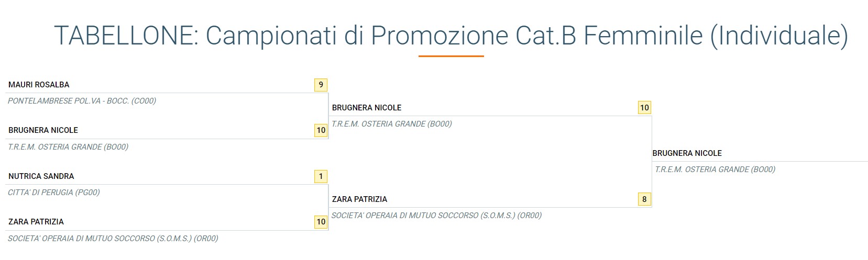Select MAURI ROSALBA in the first round
Image resolution: width=868 pixels, height=260 pixels.
(x=39, y=85)
